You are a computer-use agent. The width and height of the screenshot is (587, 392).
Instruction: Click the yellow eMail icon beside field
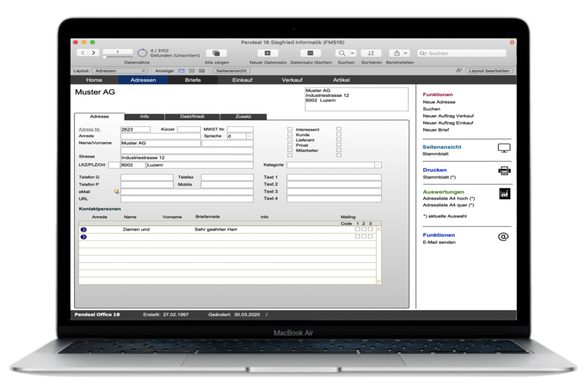pos(116,192)
